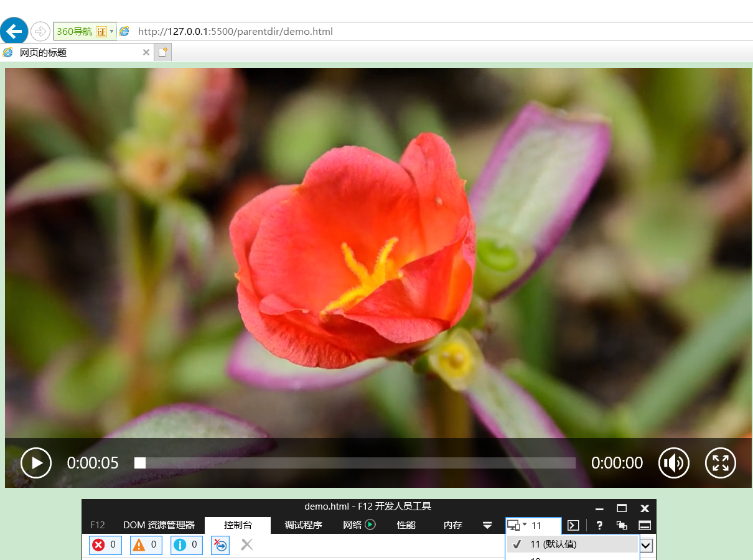Image resolution: width=753 pixels, height=560 pixels.
Task: Toggle the warnings filter in console
Action: click(x=146, y=545)
